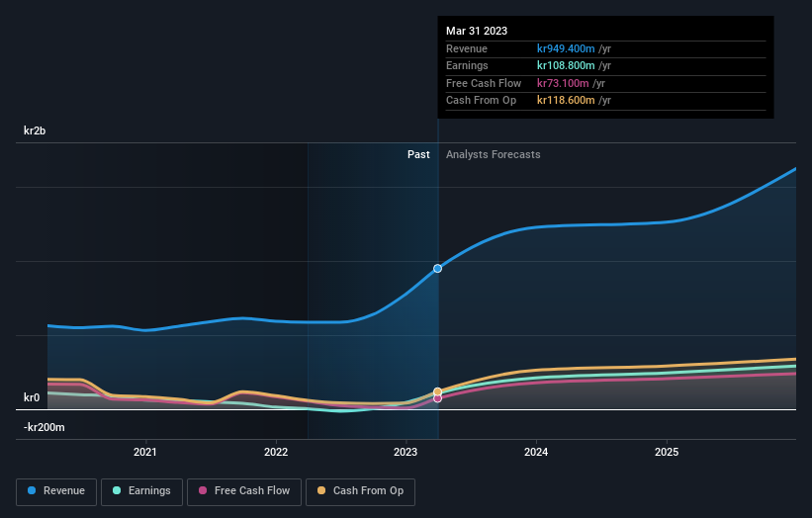Toggle the Cash From Op legend button
The image size is (812, 518).
click(x=360, y=491)
